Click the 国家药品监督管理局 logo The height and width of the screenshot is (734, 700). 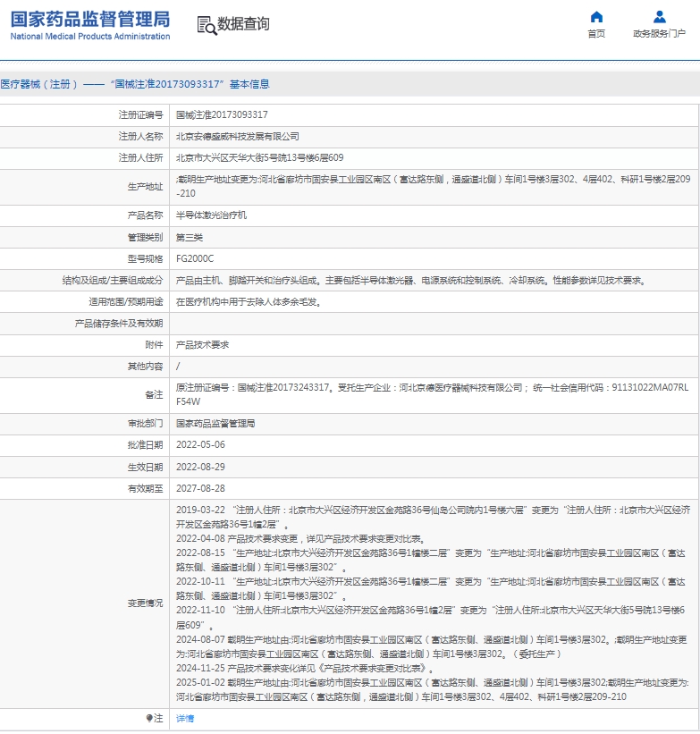click(90, 20)
